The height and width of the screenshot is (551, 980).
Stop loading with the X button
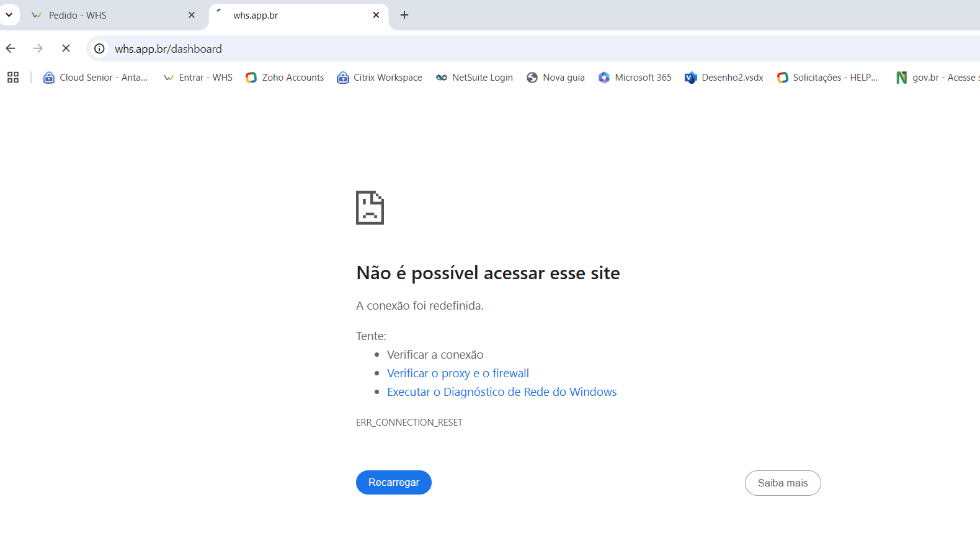point(66,48)
